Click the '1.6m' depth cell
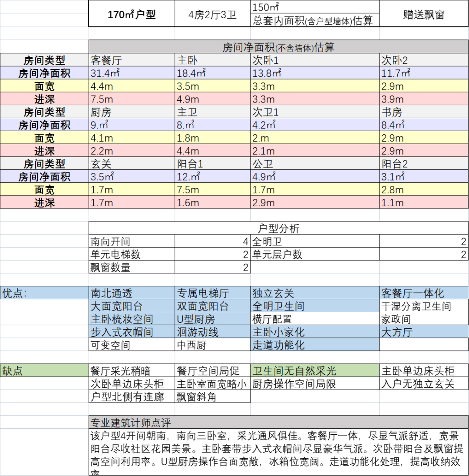Image resolution: width=469 pixels, height=476 pixels. pos(212,202)
